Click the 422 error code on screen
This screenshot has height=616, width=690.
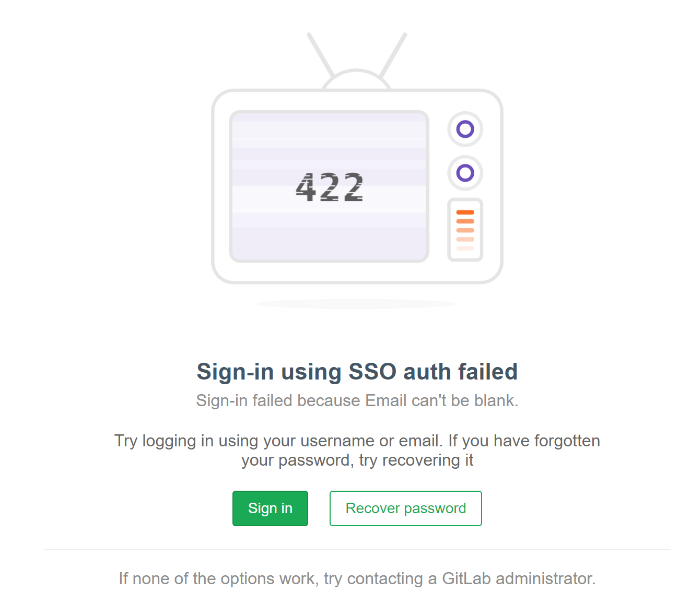pyautogui.click(x=330, y=187)
